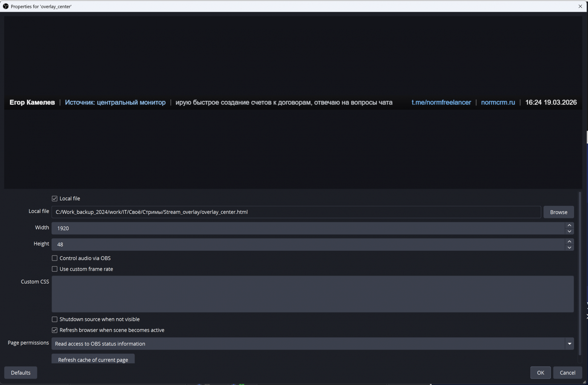The height and width of the screenshot is (385, 588).
Task: Open the Page permissions dropdown
Action: pos(569,344)
